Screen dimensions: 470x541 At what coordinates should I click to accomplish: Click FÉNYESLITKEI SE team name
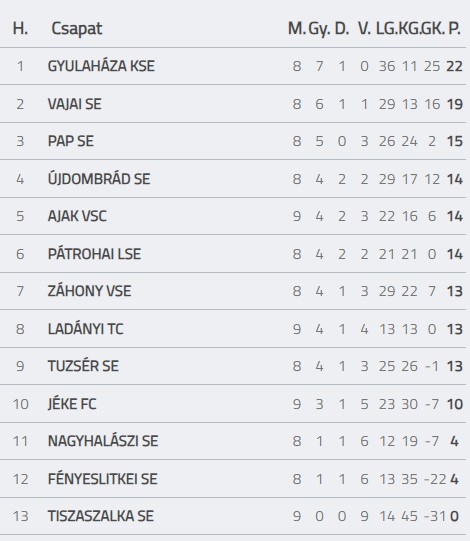[x=102, y=479]
